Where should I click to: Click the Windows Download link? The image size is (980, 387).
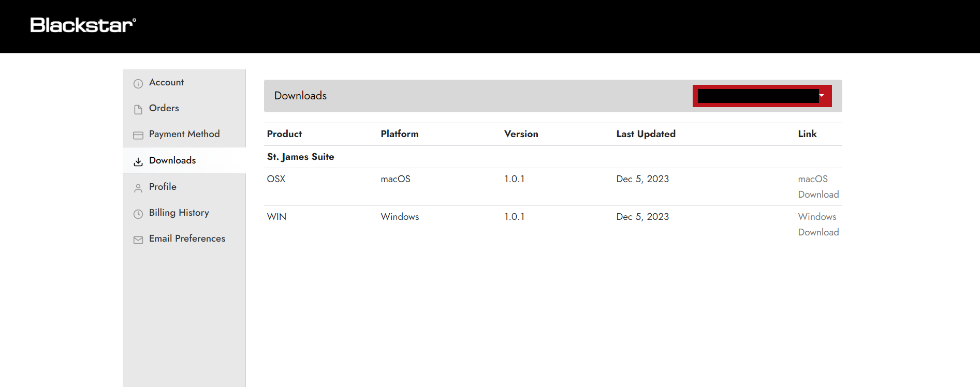tap(818, 225)
